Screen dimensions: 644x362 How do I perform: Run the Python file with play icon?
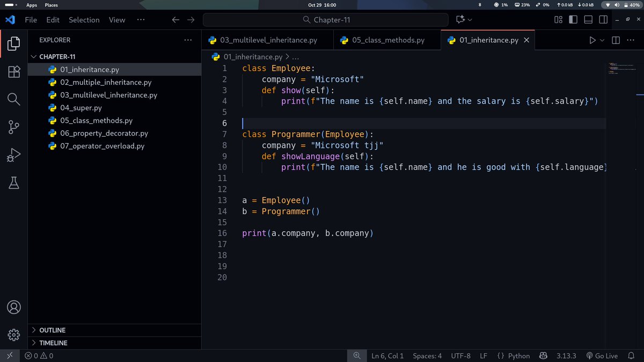click(x=592, y=40)
